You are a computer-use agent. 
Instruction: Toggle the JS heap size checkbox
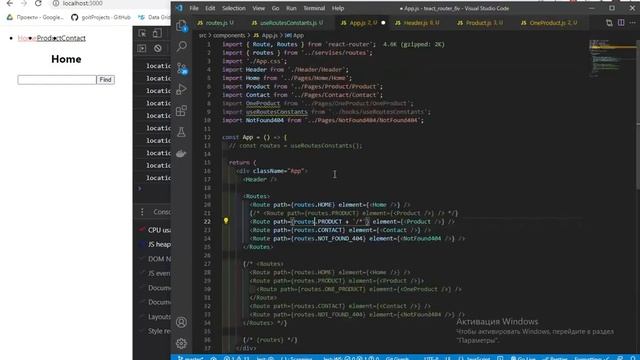pyautogui.click(x=142, y=244)
